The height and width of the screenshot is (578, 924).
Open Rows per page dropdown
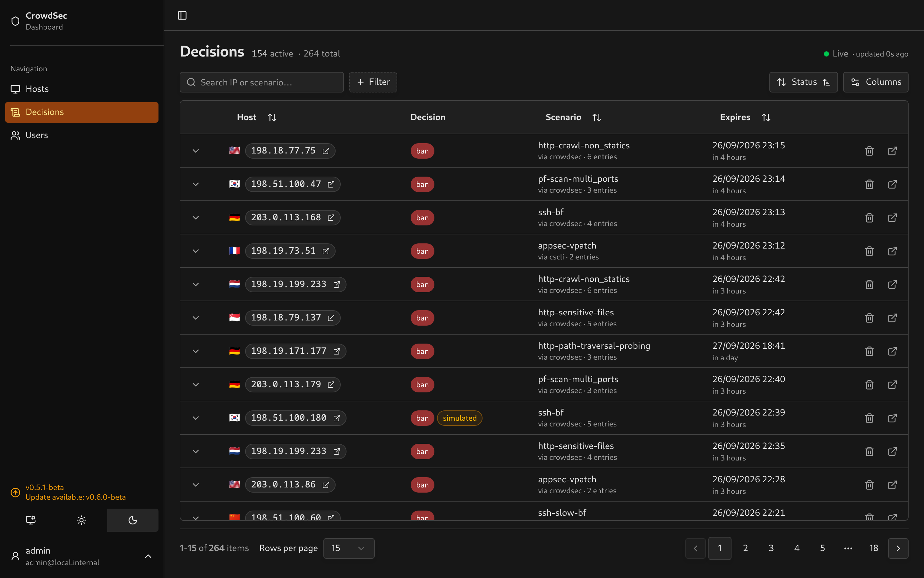pyautogui.click(x=349, y=548)
